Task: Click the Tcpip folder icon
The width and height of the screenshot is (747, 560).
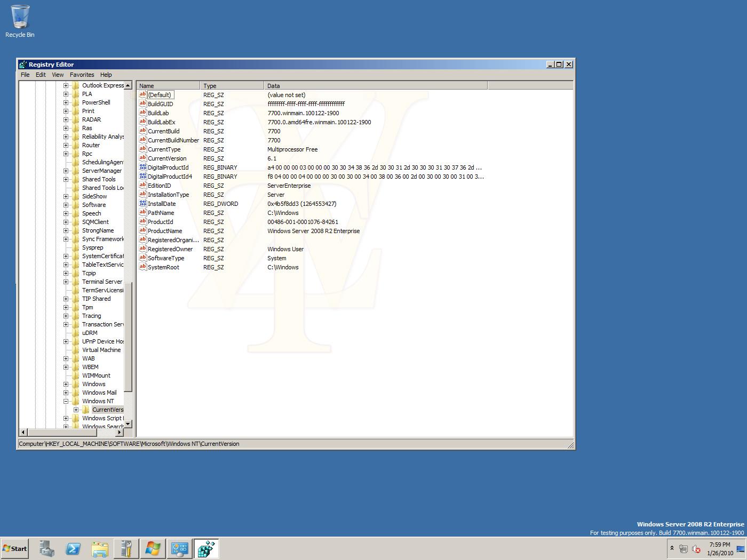Action: click(76, 273)
